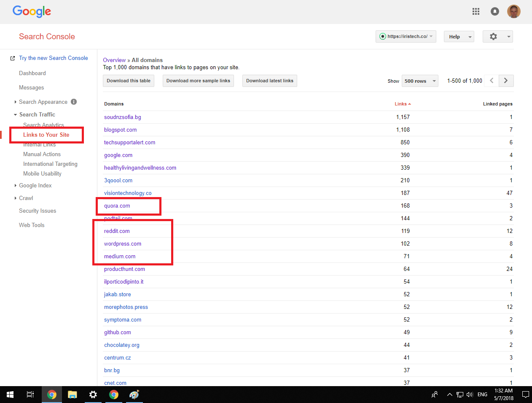Open the Action Center notification icon
The width and height of the screenshot is (532, 403).
click(525, 395)
